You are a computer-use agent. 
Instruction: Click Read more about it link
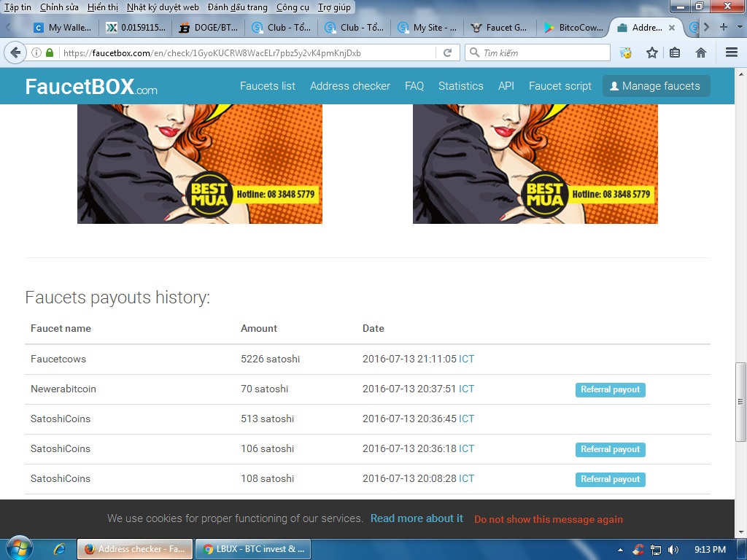coord(417,518)
